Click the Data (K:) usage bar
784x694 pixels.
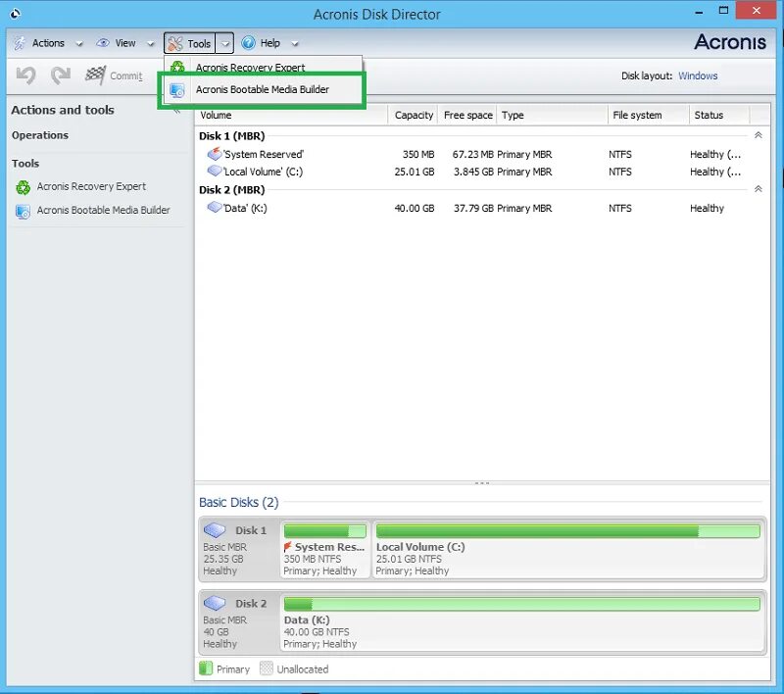(522, 604)
